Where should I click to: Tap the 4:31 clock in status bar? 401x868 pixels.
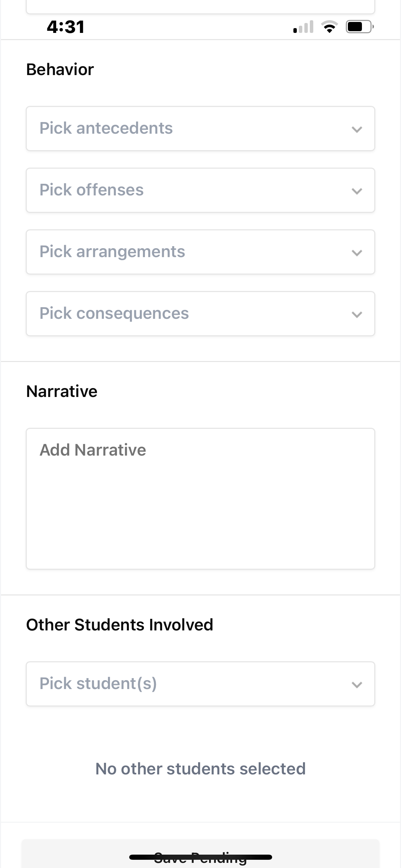click(65, 27)
